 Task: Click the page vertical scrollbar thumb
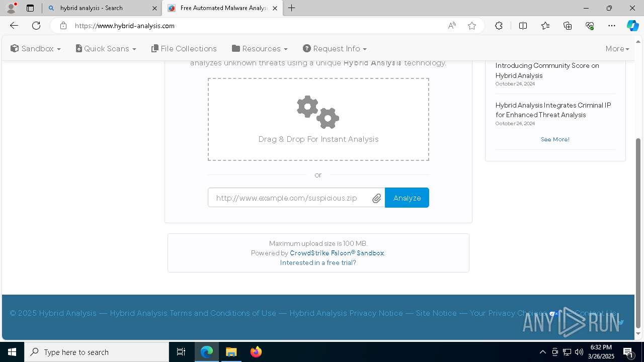click(638, 232)
